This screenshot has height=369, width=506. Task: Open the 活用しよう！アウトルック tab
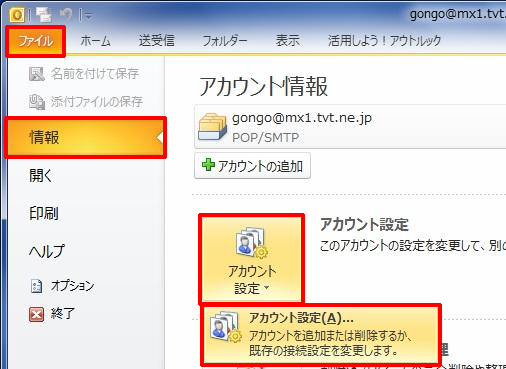384,41
